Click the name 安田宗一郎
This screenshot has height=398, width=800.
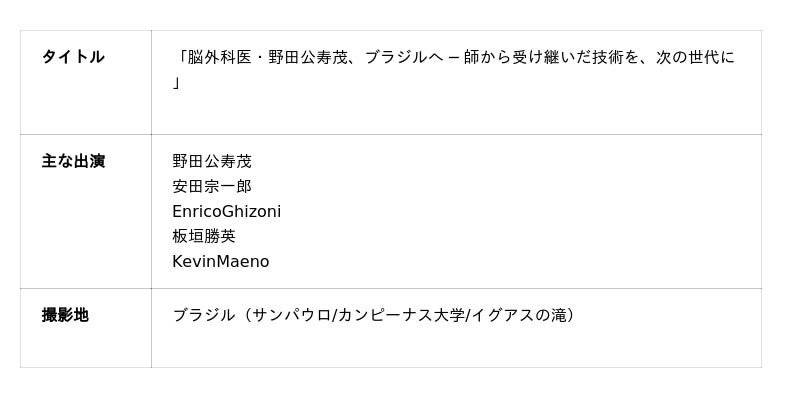coord(212,186)
